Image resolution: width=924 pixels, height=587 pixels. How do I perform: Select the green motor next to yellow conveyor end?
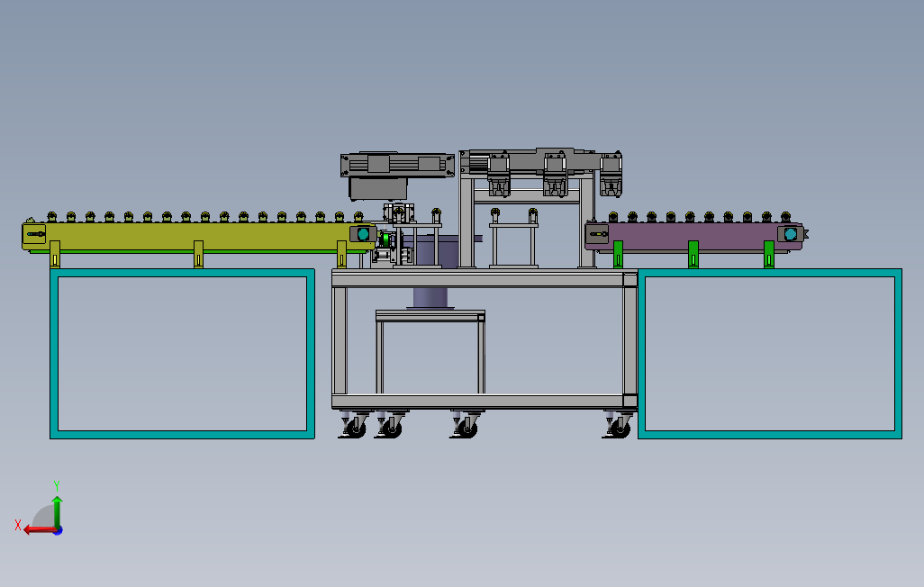(x=386, y=239)
